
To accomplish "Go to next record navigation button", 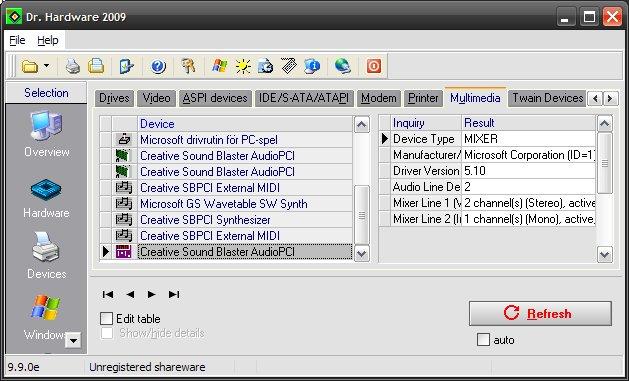I will click(x=152, y=294).
